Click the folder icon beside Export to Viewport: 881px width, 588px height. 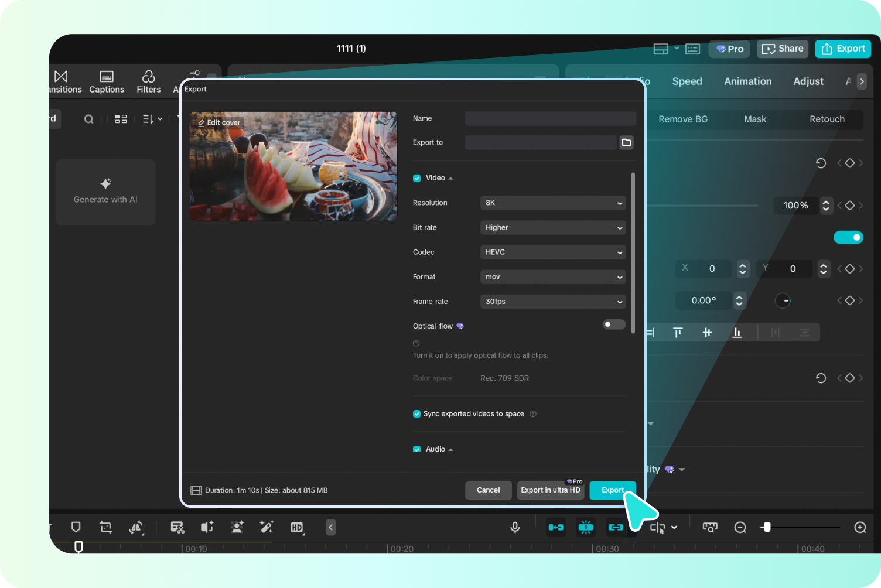click(626, 142)
